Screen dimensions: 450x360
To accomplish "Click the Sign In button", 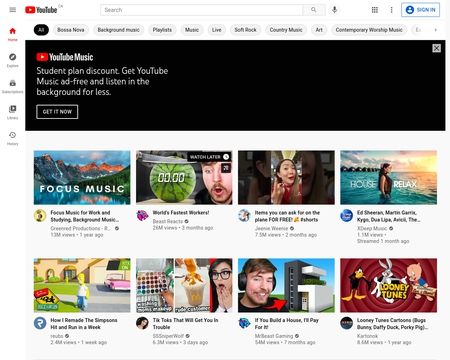I will (420, 10).
